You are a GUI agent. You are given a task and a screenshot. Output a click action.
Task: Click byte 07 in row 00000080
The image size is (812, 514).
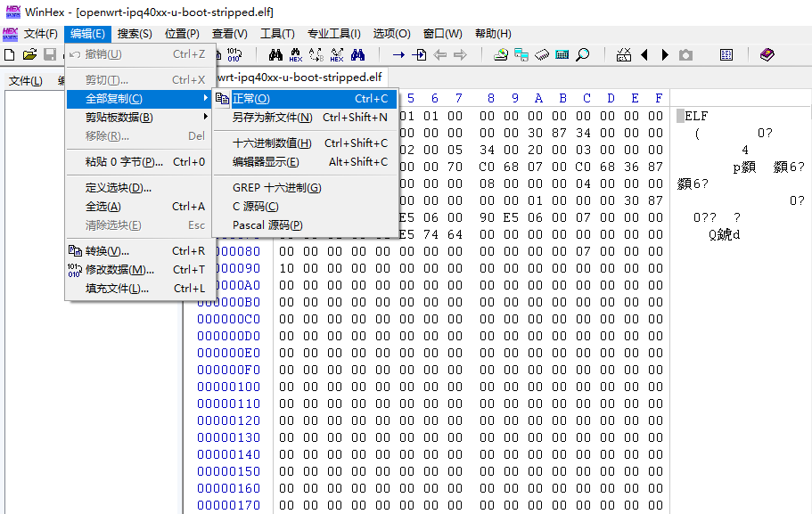583,251
